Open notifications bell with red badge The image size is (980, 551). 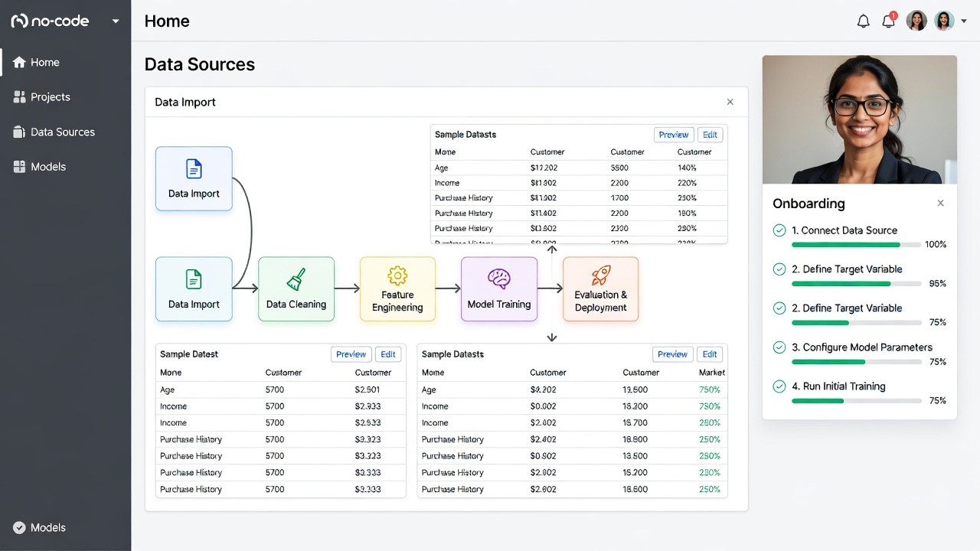click(889, 21)
